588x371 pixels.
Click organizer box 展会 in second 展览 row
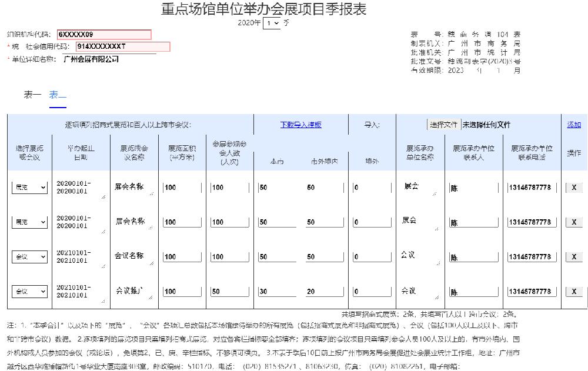(420, 222)
